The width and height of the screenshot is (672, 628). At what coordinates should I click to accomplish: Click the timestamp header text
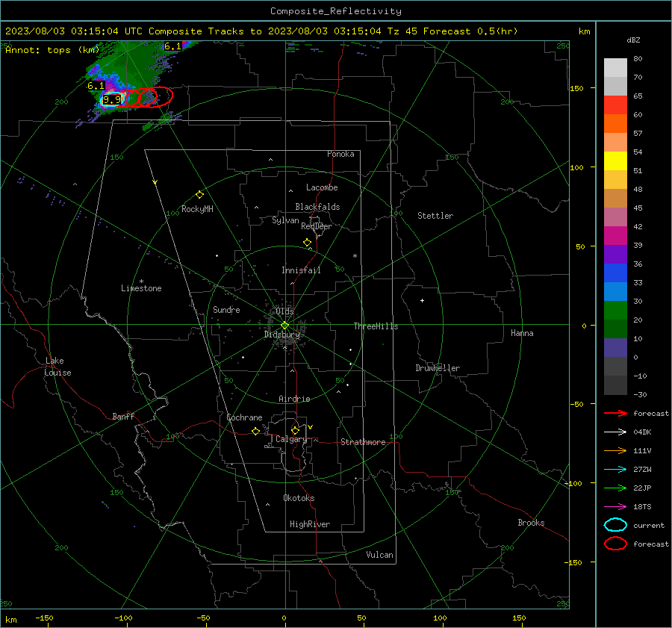261,31
